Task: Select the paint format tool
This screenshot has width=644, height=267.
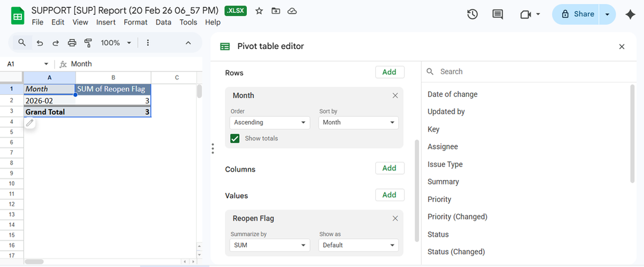Action: click(x=88, y=43)
